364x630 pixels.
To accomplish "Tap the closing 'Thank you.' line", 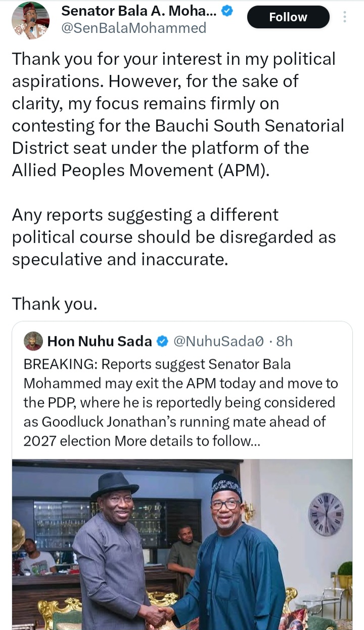I will click(55, 304).
